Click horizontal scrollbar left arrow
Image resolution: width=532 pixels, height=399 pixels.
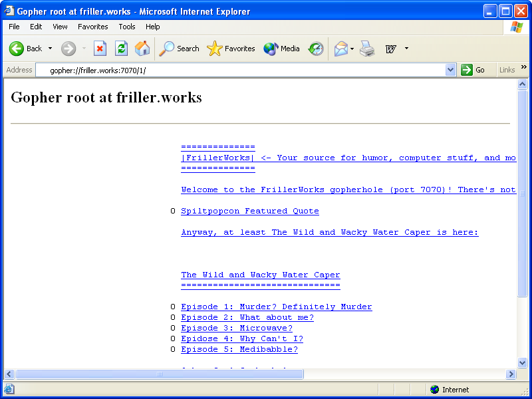[x=9, y=374]
